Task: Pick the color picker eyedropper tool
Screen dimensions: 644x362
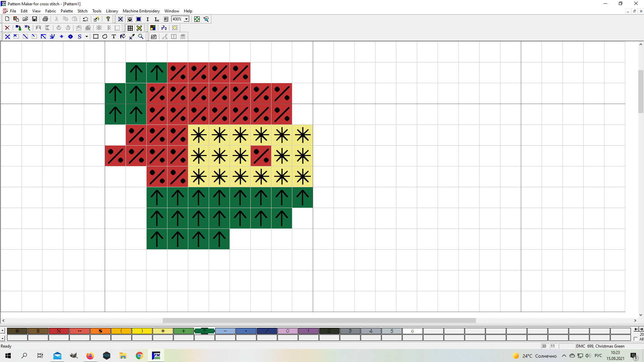Action: [x=132, y=37]
